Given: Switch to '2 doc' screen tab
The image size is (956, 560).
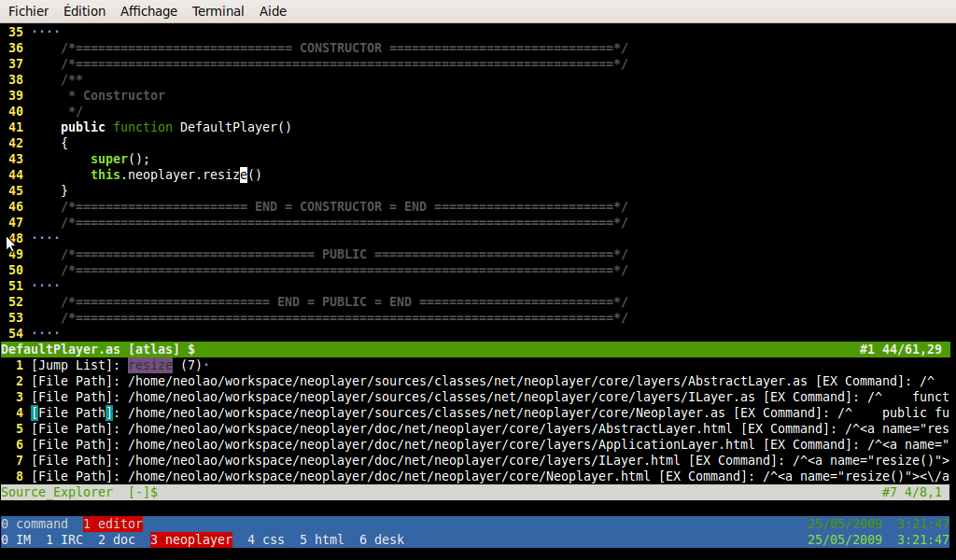Looking at the screenshot, I should [x=117, y=539].
